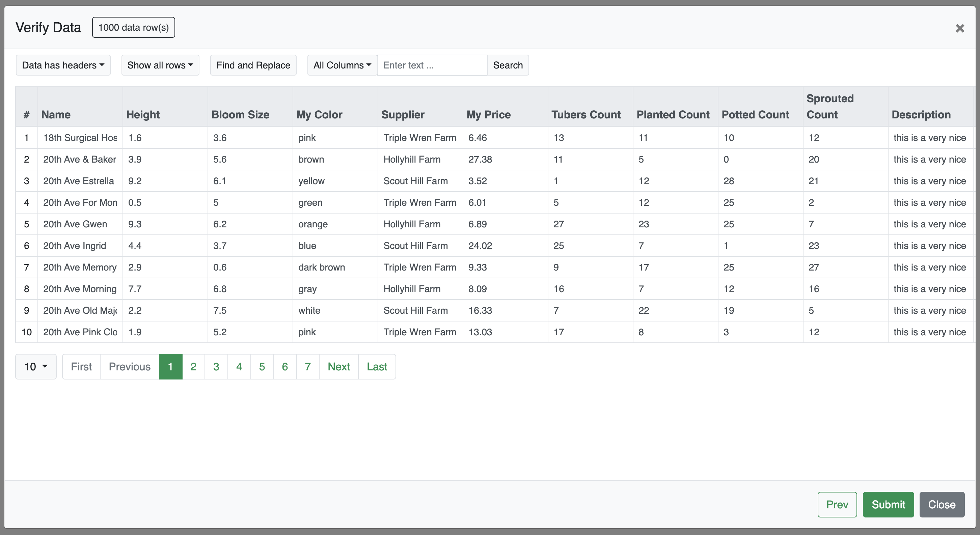Close the Verify Data dialog with X
This screenshot has width=980, height=535.
click(x=959, y=28)
